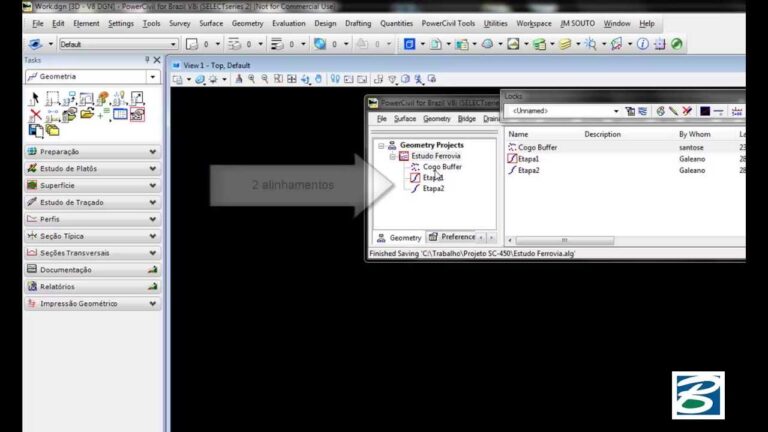Select Etapa2 alignment in the tree

(x=433, y=189)
